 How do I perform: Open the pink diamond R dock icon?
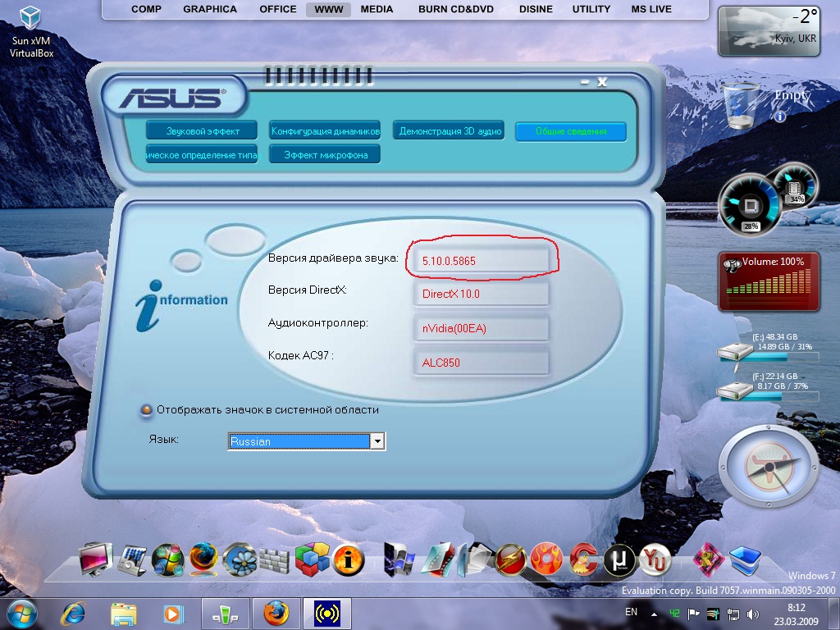point(708,559)
